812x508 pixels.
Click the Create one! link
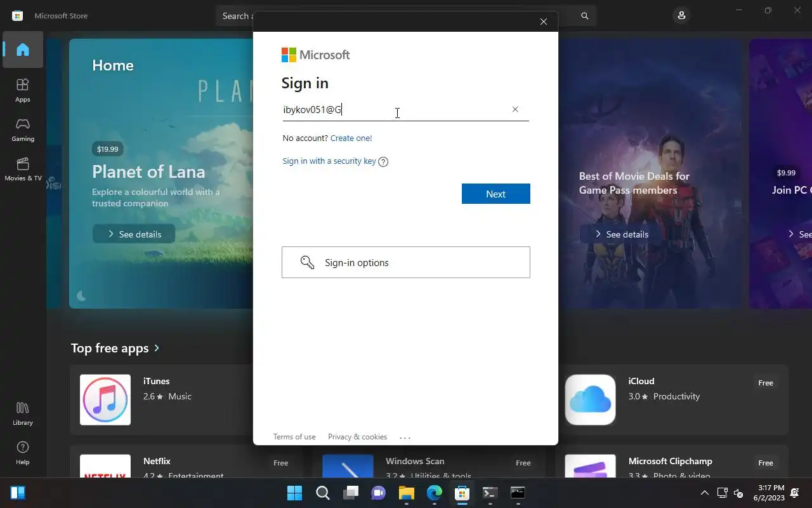(x=351, y=138)
